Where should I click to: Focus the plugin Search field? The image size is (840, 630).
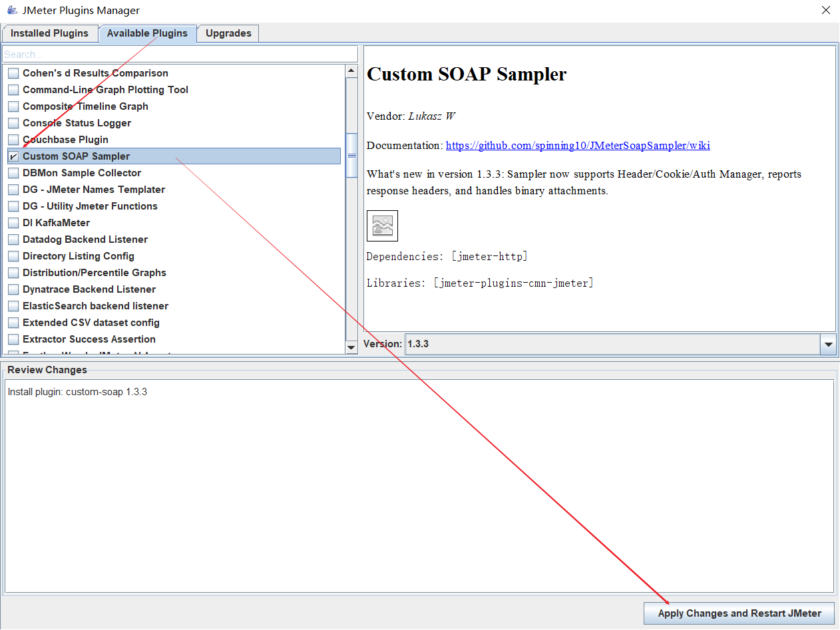180,54
